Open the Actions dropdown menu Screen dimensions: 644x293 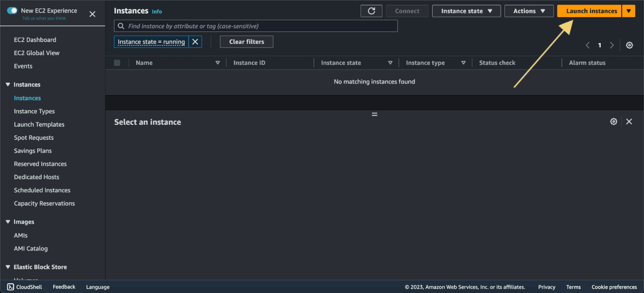point(529,11)
